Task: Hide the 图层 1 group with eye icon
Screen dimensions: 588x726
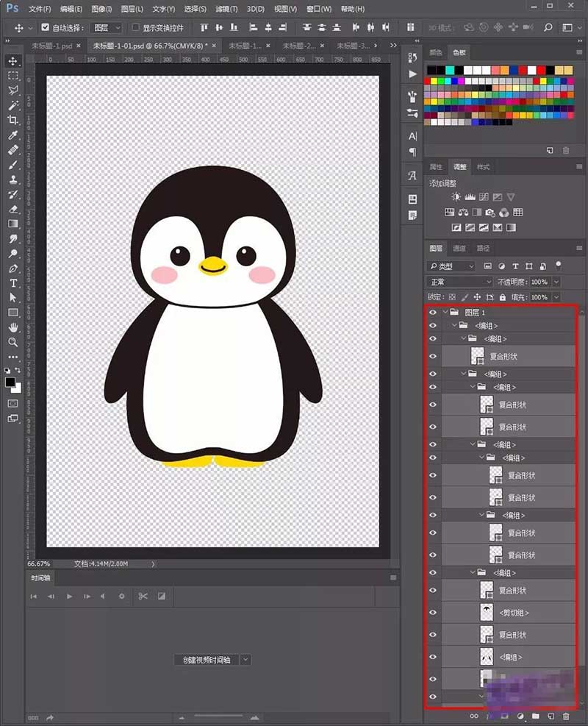Action: [433, 313]
